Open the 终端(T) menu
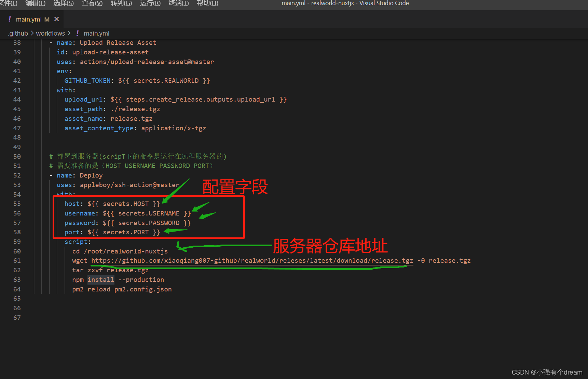The height and width of the screenshot is (379, 588). pyautogui.click(x=178, y=3)
